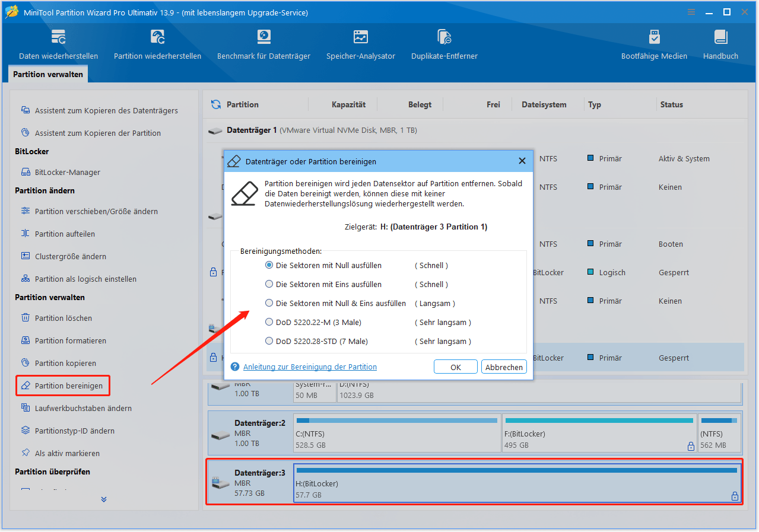Select Datenträger:3 disk entry in map
This screenshot has height=532, width=759.
(x=250, y=483)
